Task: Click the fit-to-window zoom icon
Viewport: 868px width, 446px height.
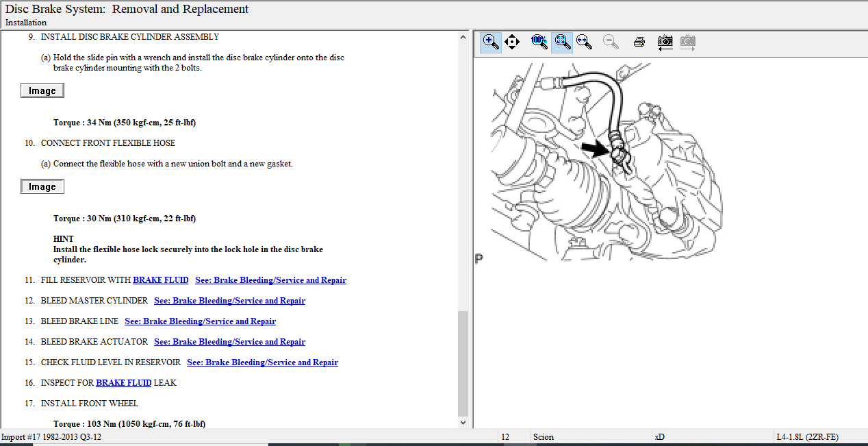Action: [563, 42]
